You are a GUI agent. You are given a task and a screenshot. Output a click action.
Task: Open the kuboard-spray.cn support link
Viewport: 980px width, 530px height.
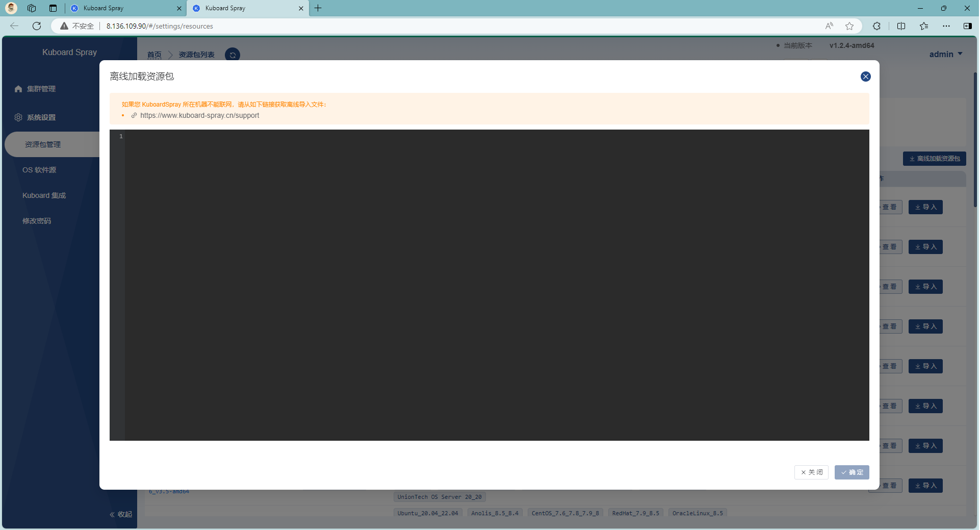coord(199,116)
